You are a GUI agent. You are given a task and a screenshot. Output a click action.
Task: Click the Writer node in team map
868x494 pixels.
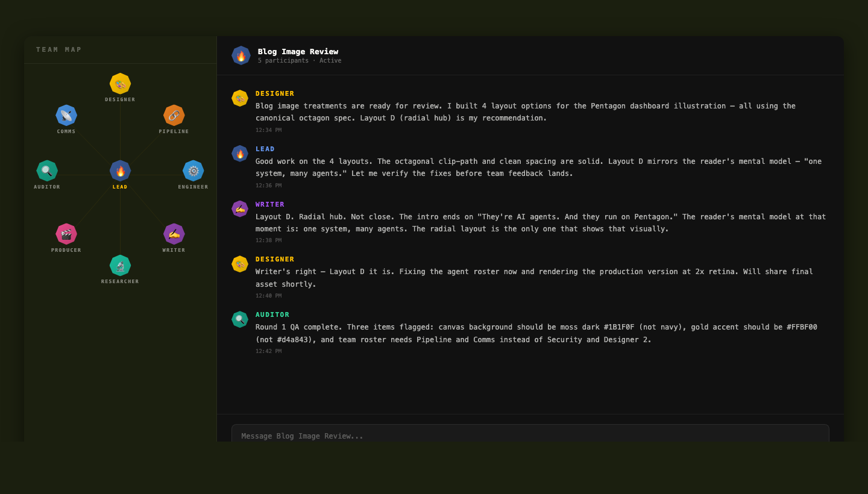(174, 234)
